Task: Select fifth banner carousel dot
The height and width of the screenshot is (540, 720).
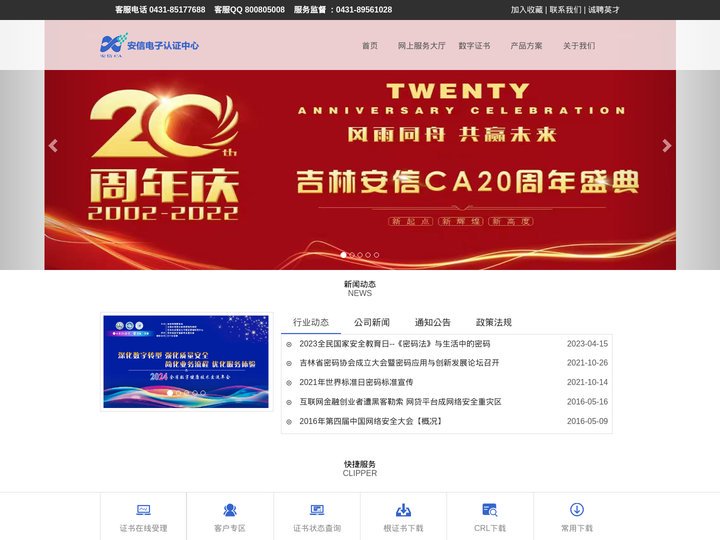Action: (377, 255)
